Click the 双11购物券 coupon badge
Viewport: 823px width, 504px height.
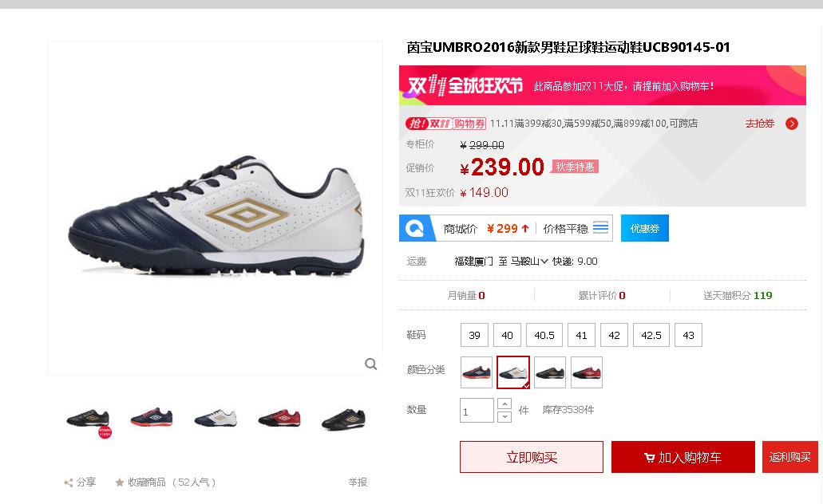[x=445, y=124]
